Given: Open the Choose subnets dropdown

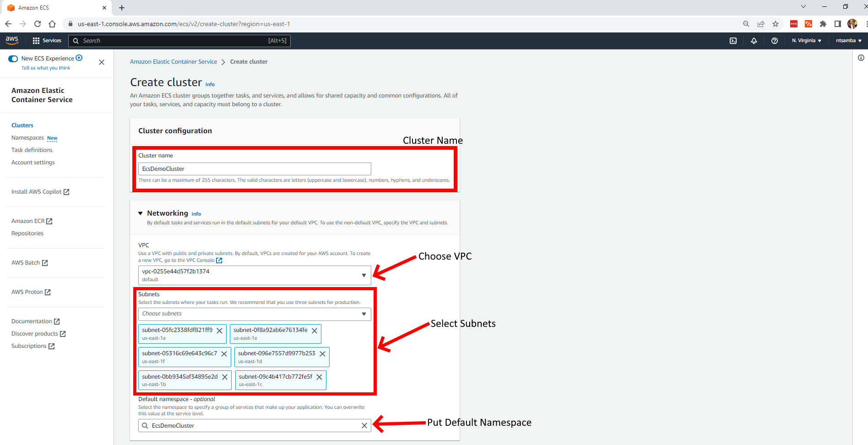Looking at the screenshot, I should [255, 314].
